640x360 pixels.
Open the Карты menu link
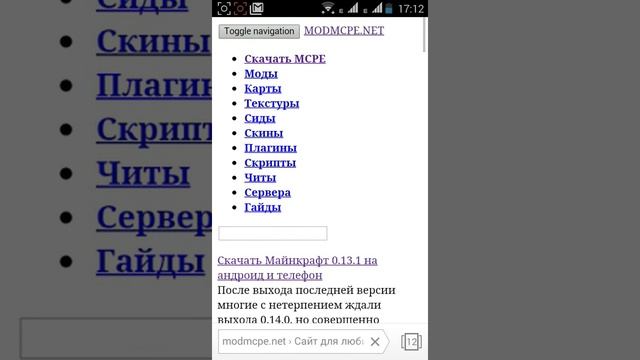pyautogui.click(x=263, y=89)
